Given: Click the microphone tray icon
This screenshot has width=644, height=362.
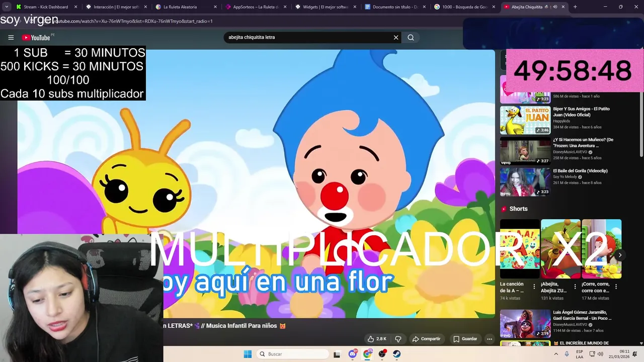Looking at the screenshot, I should pyautogui.click(x=567, y=354).
